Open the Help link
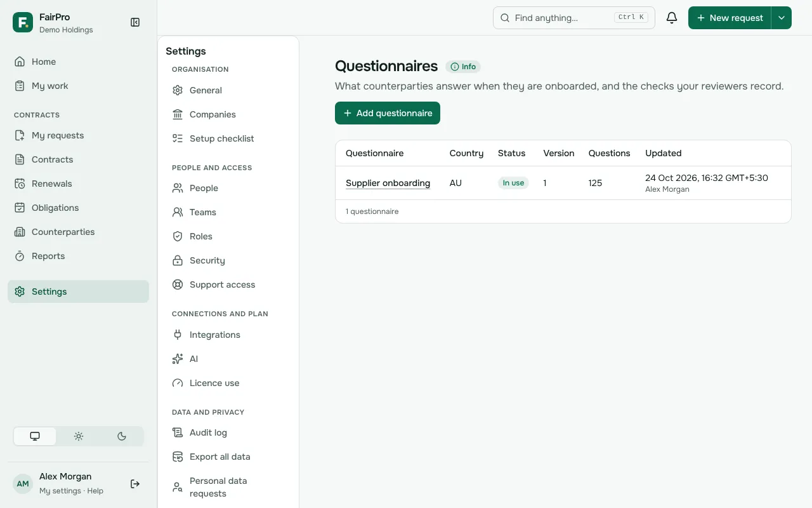 95,491
